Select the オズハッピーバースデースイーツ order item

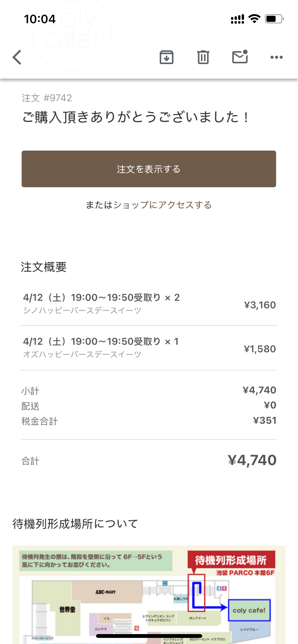coord(149,348)
